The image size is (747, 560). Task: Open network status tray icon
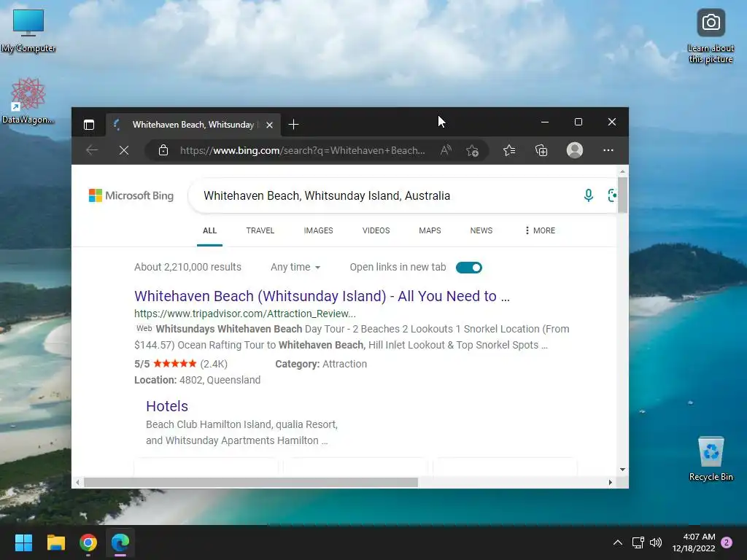(638, 542)
